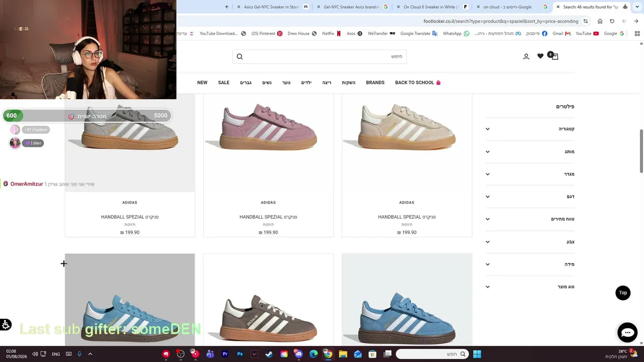Open the SALE menu item
644x362 pixels.
point(224,82)
